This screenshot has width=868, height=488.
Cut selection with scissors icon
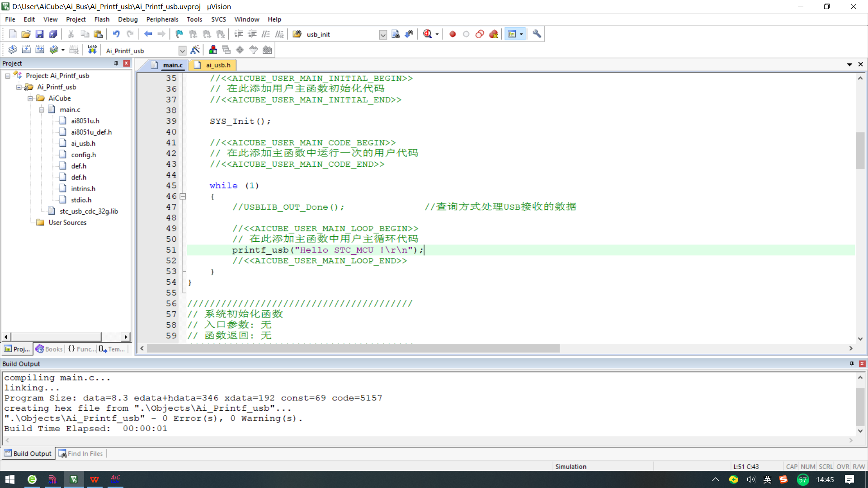71,34
